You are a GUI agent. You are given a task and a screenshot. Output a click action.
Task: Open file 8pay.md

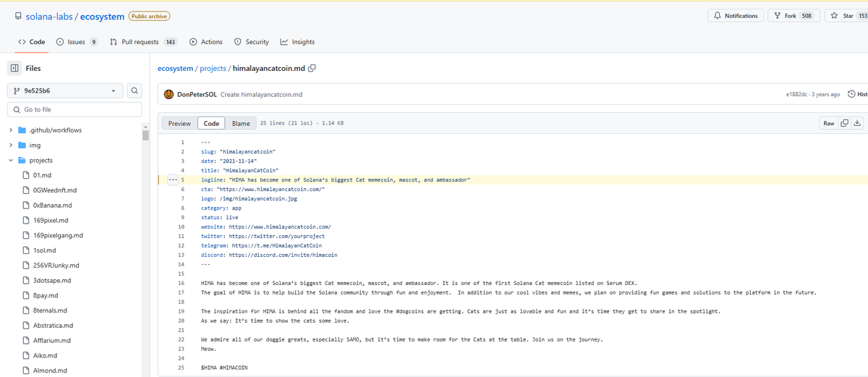(x=46, y=295)
